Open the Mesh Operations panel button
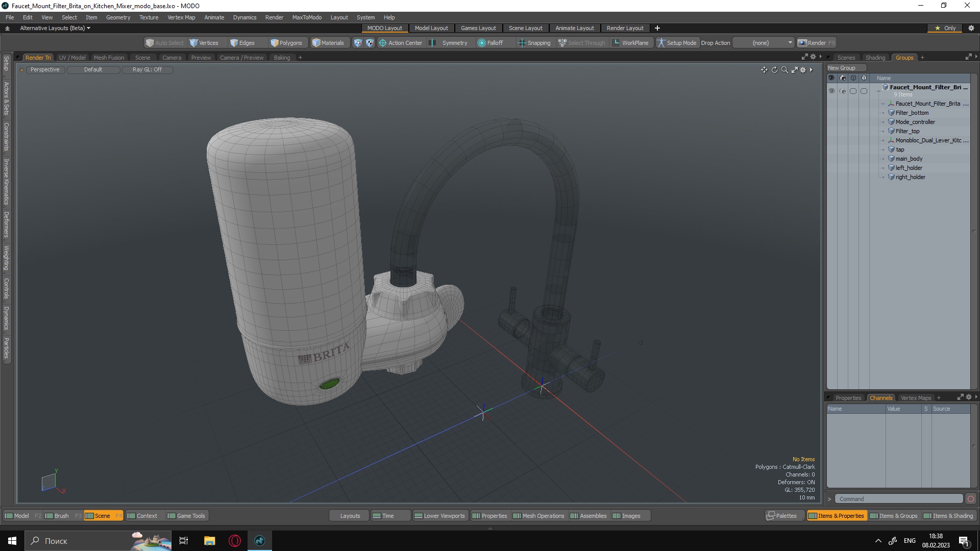The height and width of the screenshot is (551, 980). click(x=538, y=516)
